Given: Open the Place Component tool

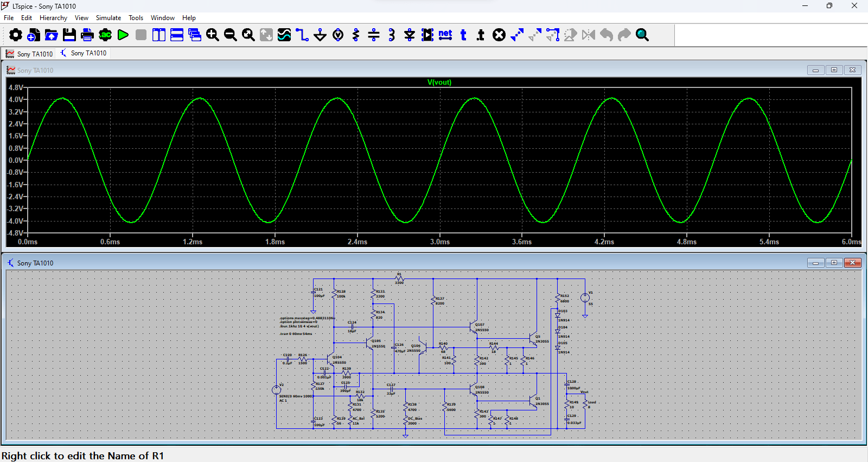Looking at the screenshot, I should (x=427, y=35).
